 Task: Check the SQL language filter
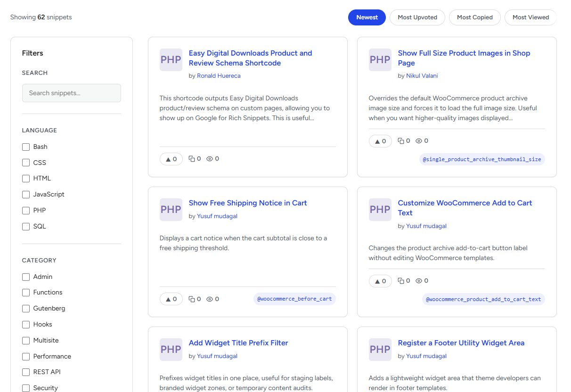[26, 227]
